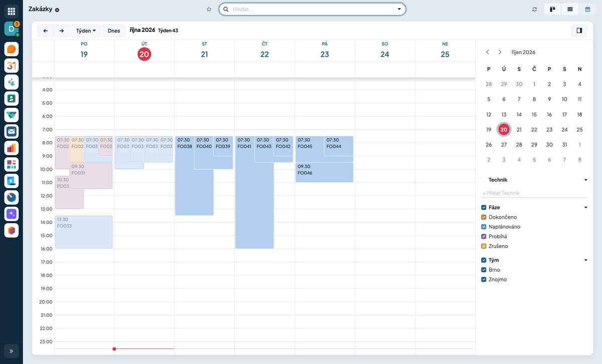This screenshot has width=602, height=364.
Task: Open Tuesday 20 day header
Action: 144,51
